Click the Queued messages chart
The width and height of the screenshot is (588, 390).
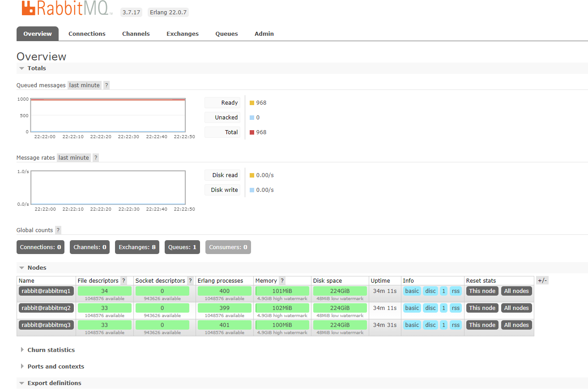108,115
